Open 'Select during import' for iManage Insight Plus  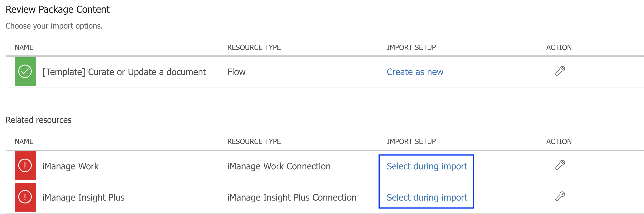427,197
